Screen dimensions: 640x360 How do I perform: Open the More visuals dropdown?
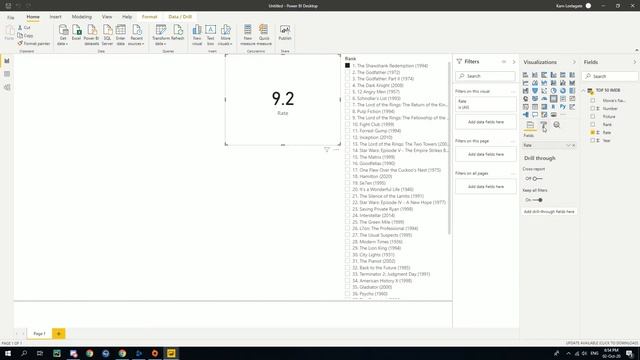click(225, 43)
